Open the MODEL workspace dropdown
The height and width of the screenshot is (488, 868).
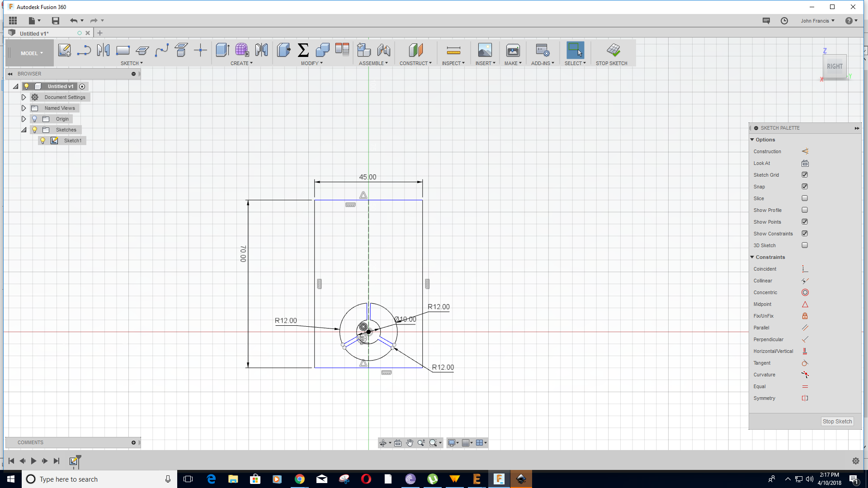pyautogui.click(x=32, y=53)
